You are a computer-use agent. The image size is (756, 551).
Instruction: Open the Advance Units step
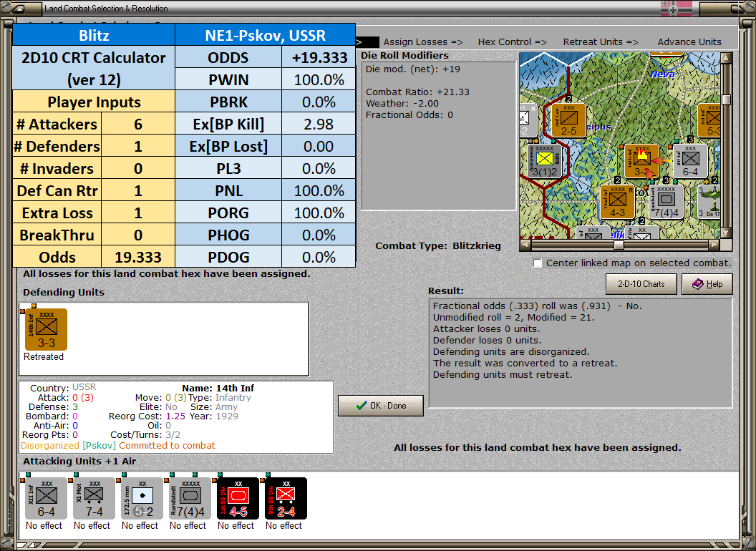(689, 42)
